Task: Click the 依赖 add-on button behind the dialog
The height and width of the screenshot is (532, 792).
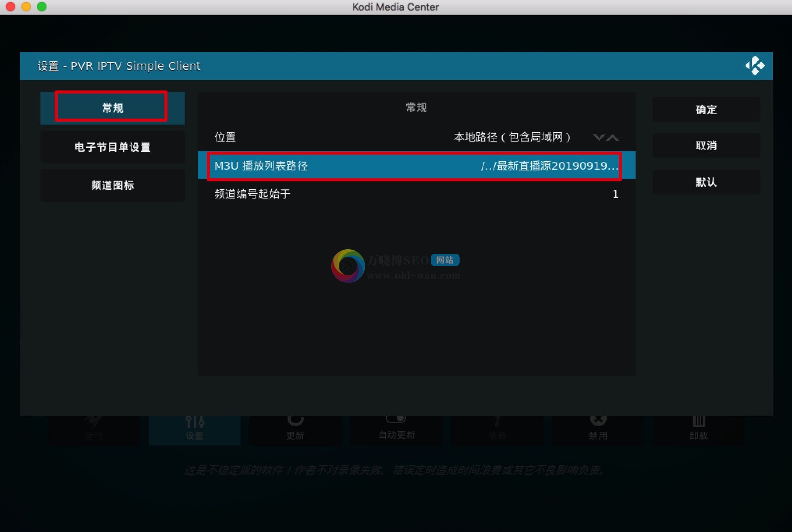Action: pos(497,431)
